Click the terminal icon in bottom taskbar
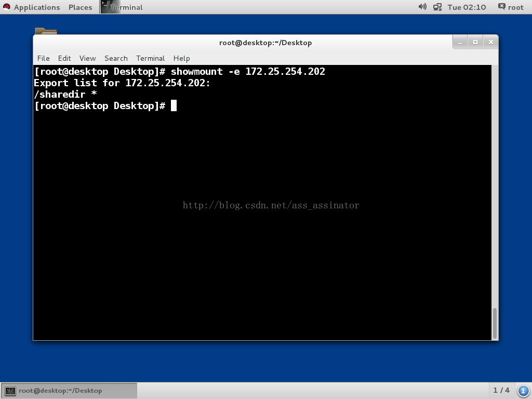This screenshot has height=399, width=532. coord(10,391)
